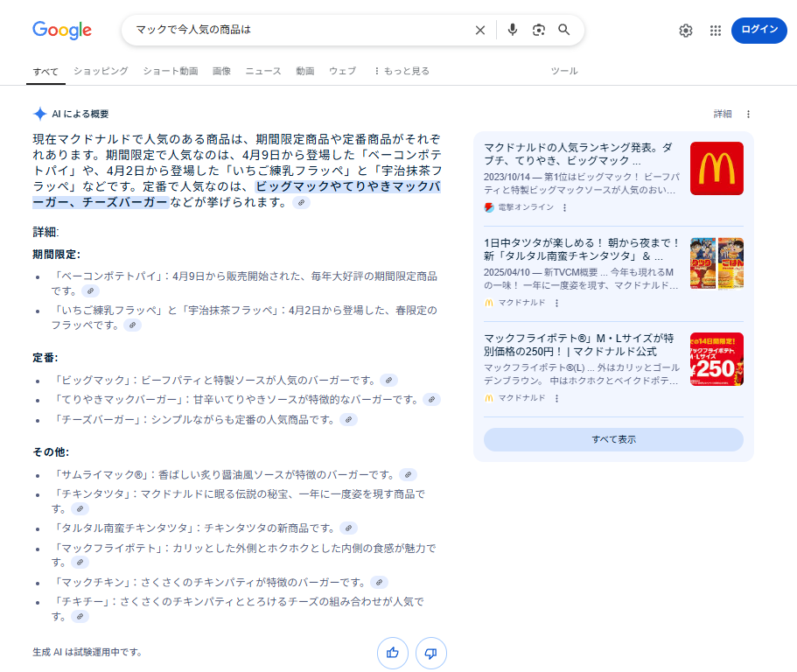
Task: Open source link icon for チキチー bullet
Action: [80, 617]
